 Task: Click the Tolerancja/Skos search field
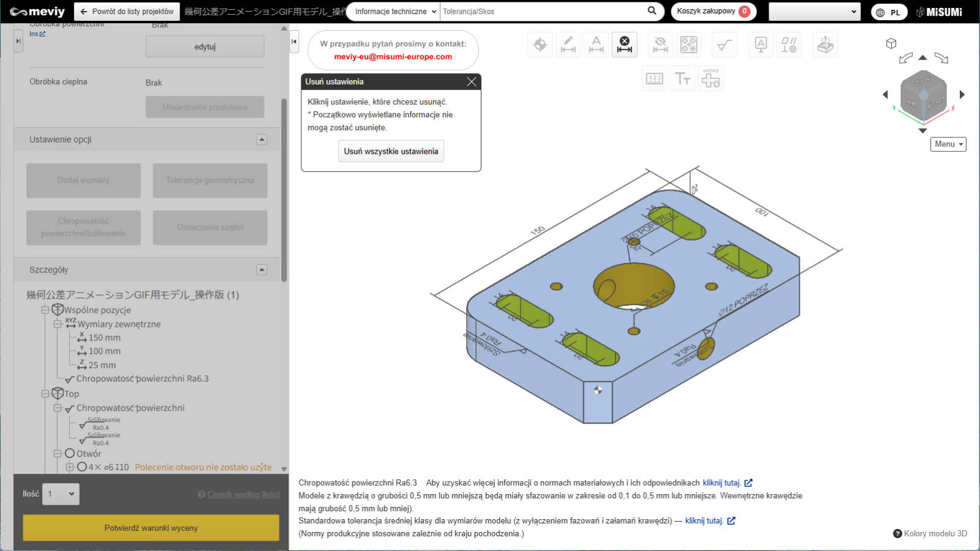point(542,12)
